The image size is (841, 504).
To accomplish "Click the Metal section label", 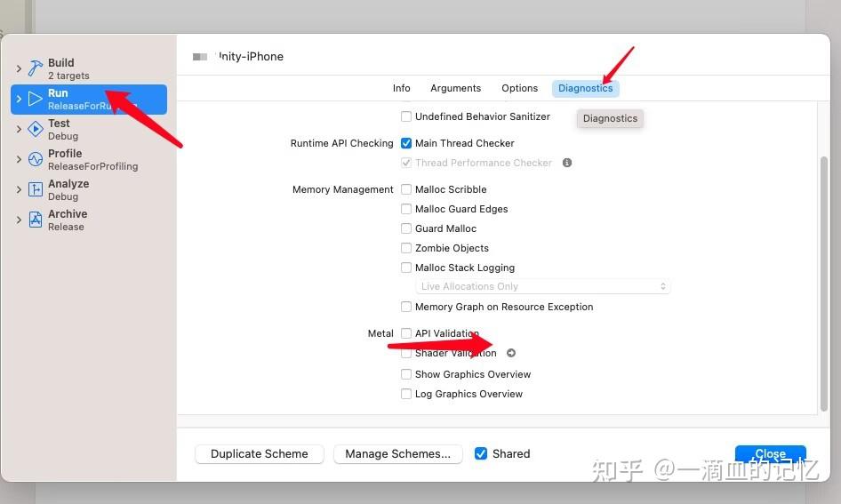I will pos(380,333).
